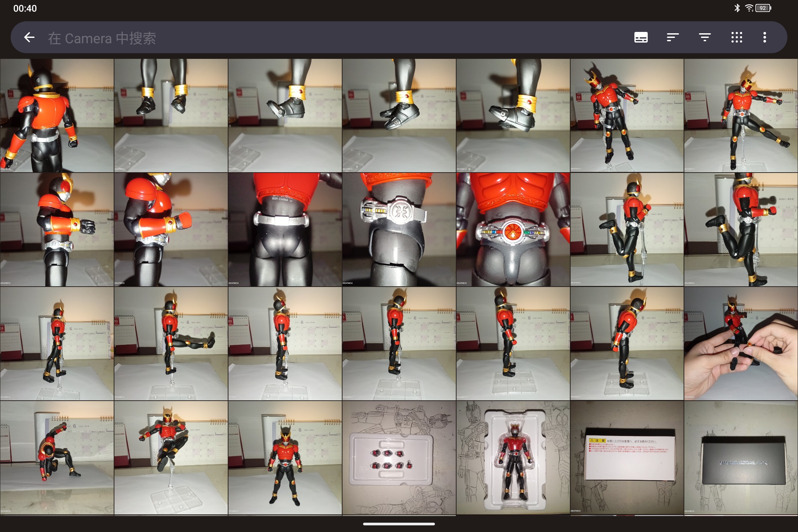Open close-up of front belt with red gem
Image resolution: width=798 pixels, height=532 pixels.
513,230
